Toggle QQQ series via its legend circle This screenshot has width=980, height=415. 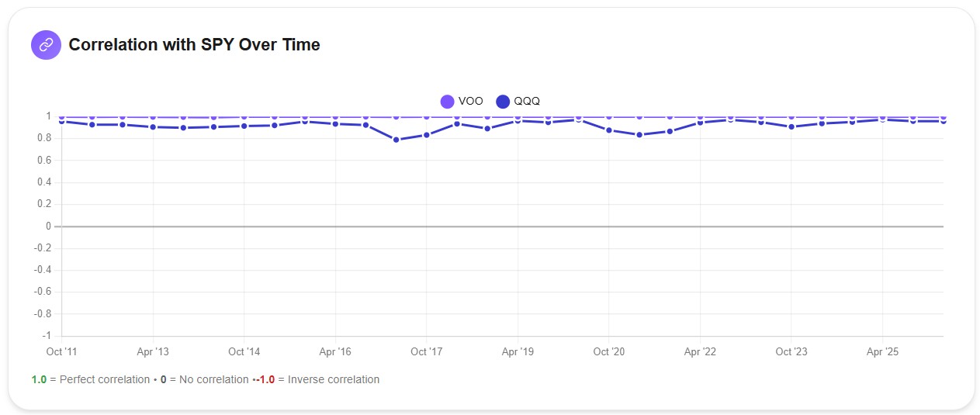tap(503, 102)
